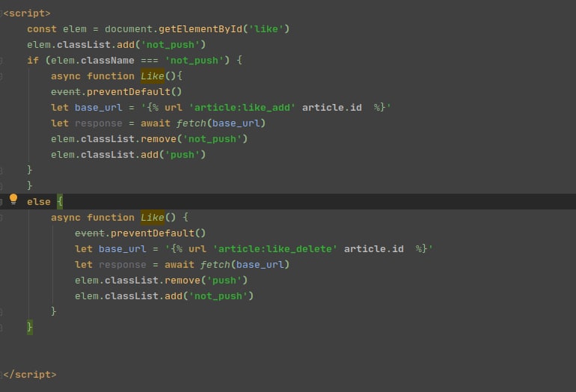The width and height of the screenshot is (576, 392).
Task: Collapse the first async function Like fold
Action: coord(1,76)
